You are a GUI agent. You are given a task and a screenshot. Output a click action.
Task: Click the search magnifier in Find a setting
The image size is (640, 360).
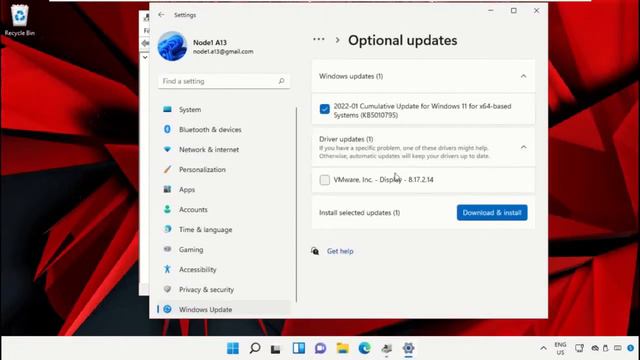281,81
